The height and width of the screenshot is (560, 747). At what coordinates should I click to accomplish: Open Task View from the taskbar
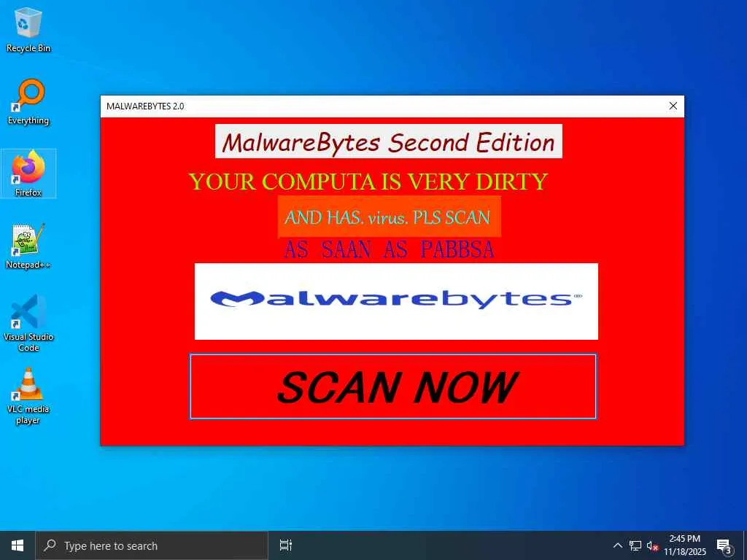click(286, 545)
